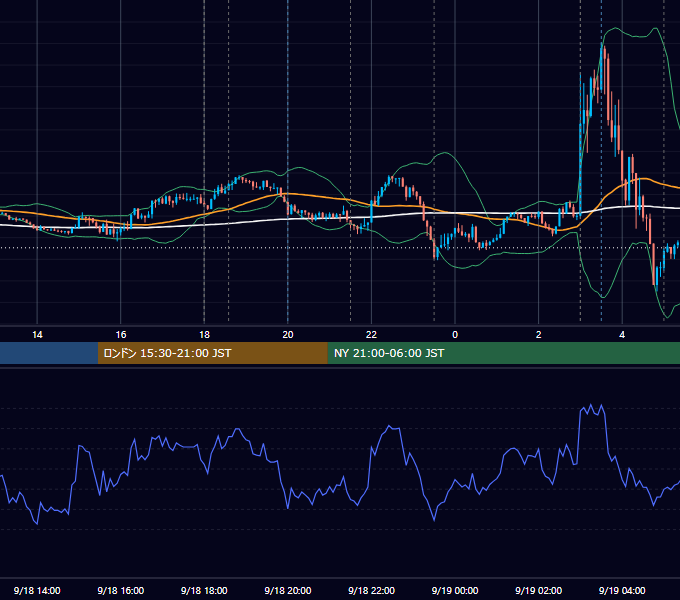Screen dimensions: 680x600
Task: Click the hour label 18 on the upper axis
Action: (x=204, y=335)
